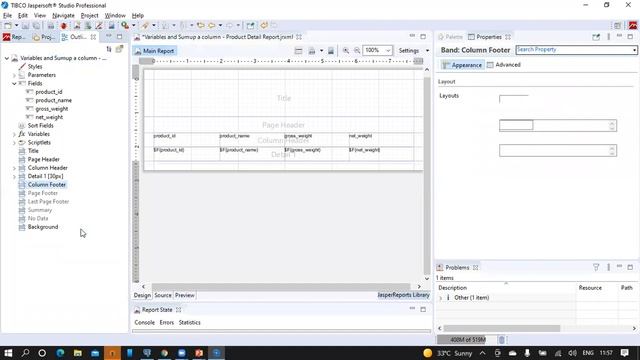Click the heap status memory bar
Screen dimensions: 640x360
[x=467, y=340]
